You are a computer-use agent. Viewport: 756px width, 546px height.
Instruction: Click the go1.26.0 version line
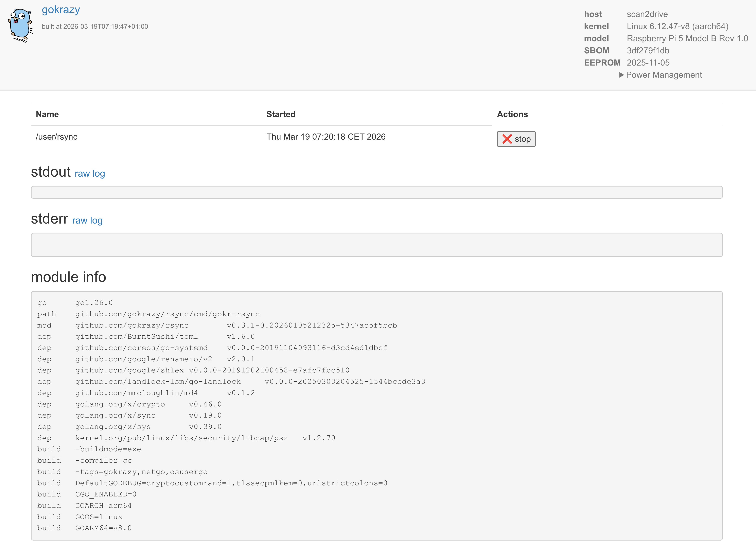[94, 303]
